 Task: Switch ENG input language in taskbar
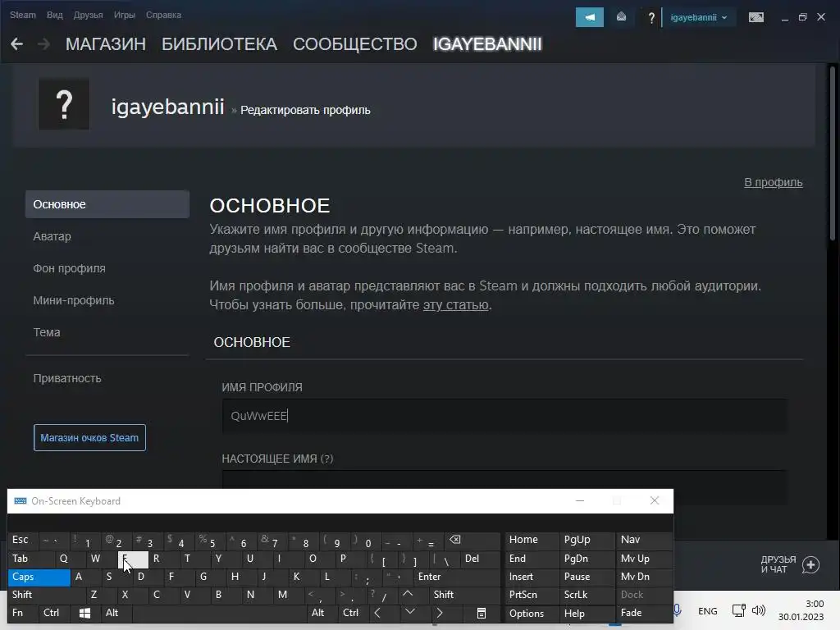coord(707,610)
